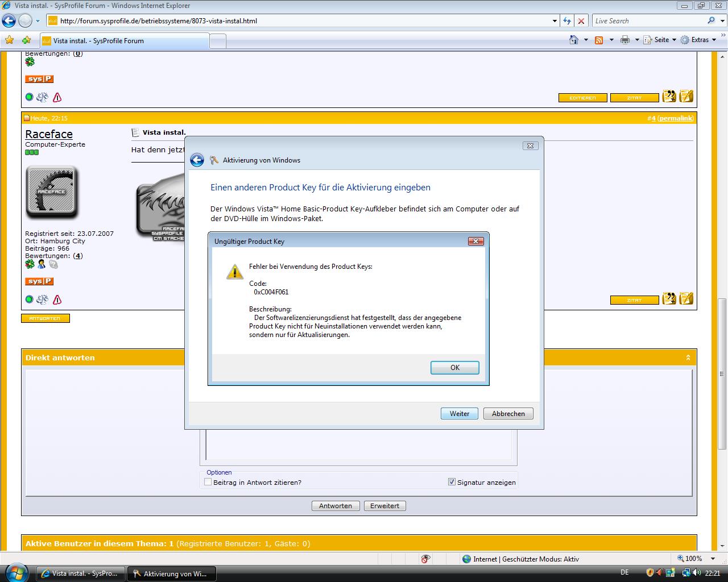Click the Home page icon

(x=574, y=40)
